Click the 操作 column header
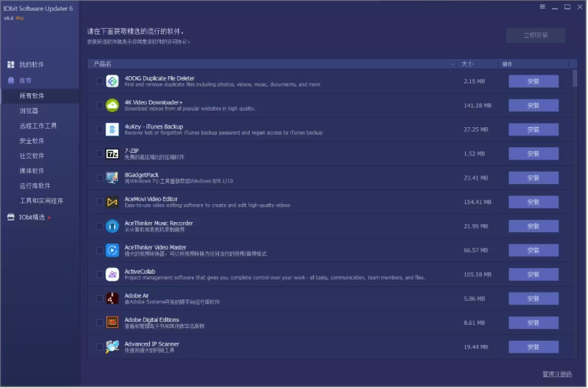The width and height of the screenshot is (588, 388). pyautogui.click(x=508, y=64)
